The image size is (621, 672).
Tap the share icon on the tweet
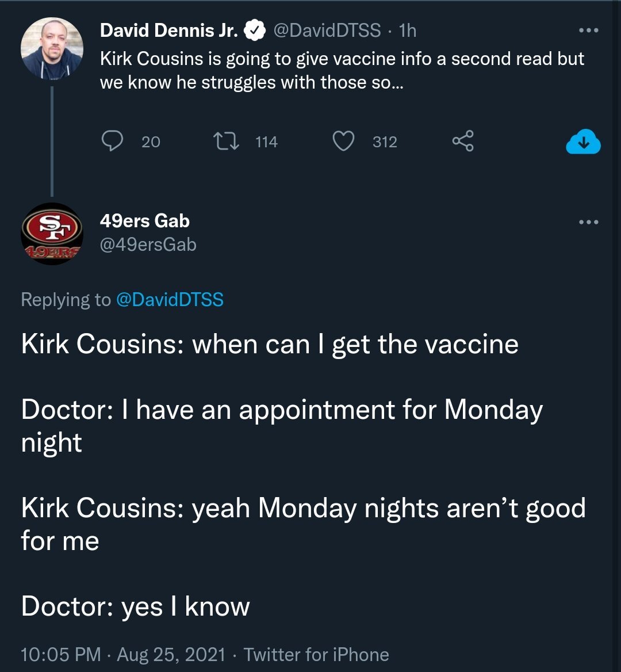click(462, 141)
